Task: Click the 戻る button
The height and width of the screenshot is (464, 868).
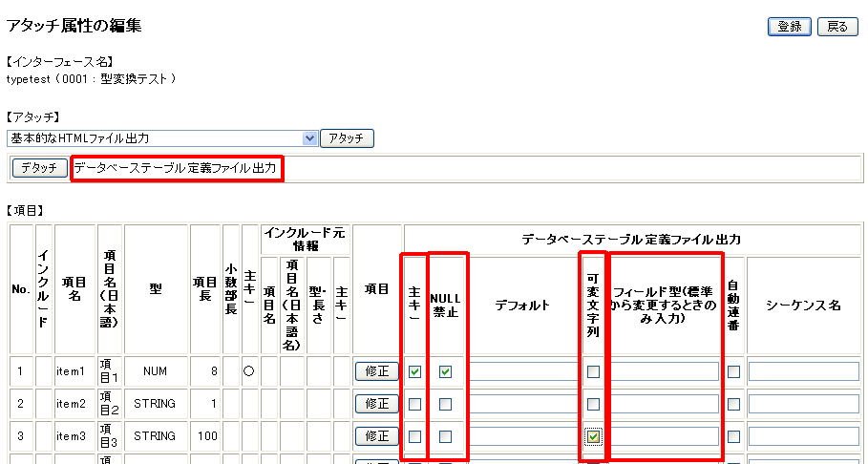Action: click(837, 27)
